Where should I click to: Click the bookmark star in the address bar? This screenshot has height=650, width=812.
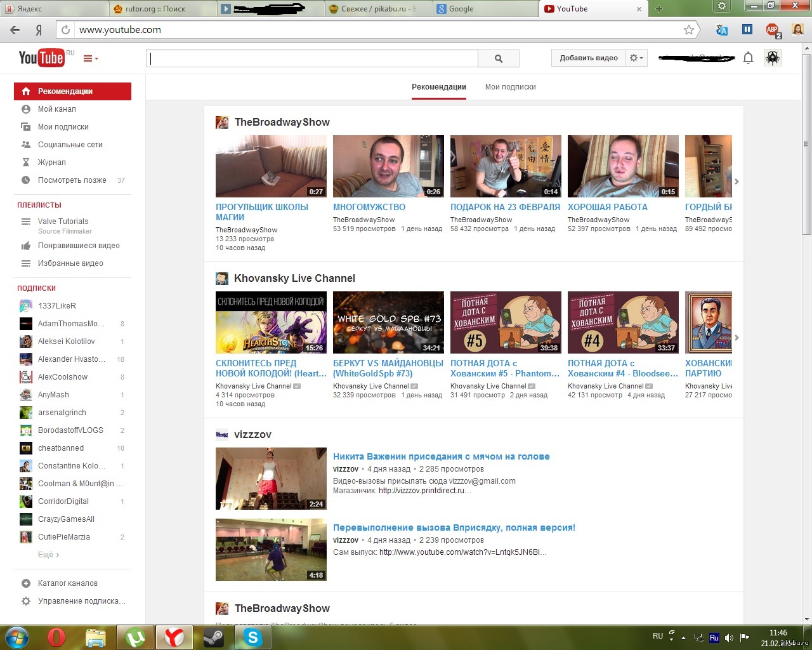[x=689, y=30]
